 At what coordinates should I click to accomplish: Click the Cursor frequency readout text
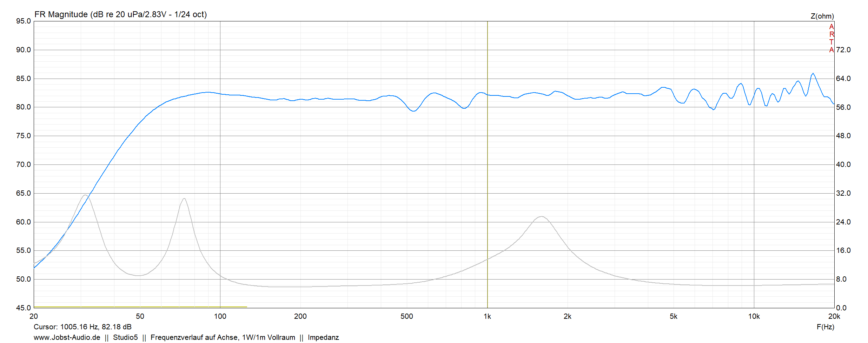coord(82,327)
